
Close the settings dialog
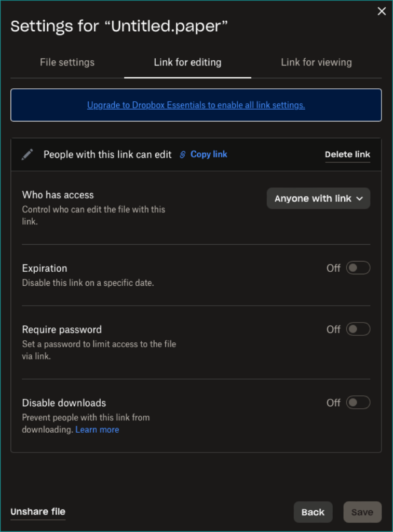(382, 11)
